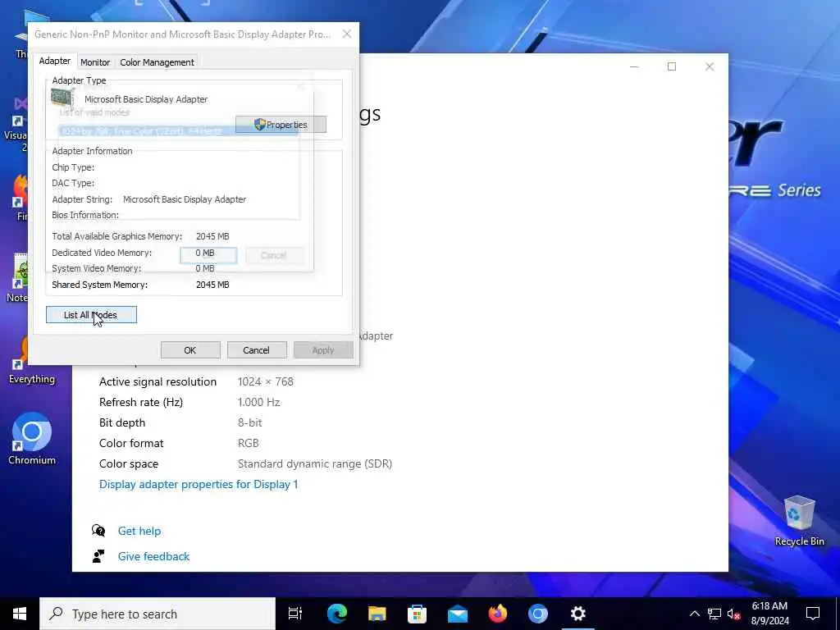Switch to the Color Management tab
The height and width of the screenshot is (630, 840).
[157, 62]
